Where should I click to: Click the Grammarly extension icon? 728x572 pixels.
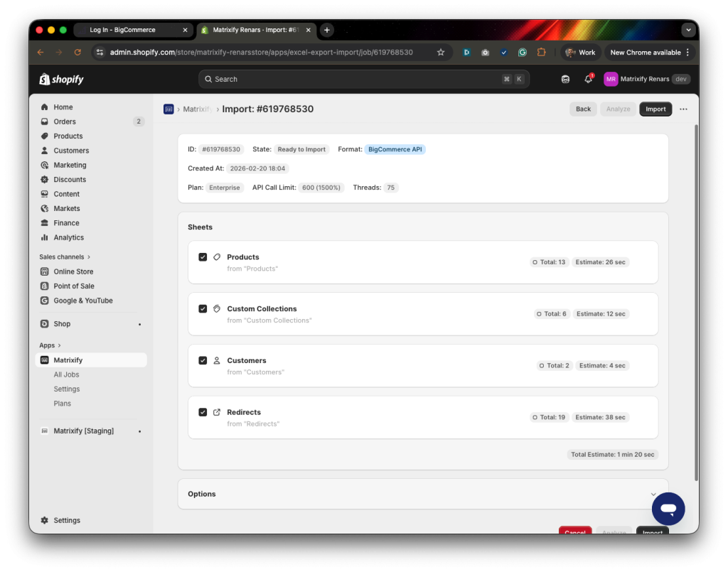(x=523, y=52)
